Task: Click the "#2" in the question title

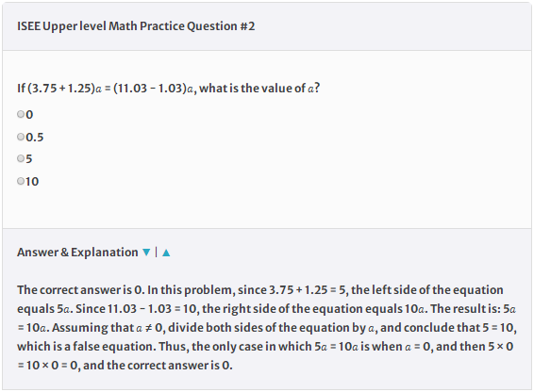Action: [x=247, y=26]
